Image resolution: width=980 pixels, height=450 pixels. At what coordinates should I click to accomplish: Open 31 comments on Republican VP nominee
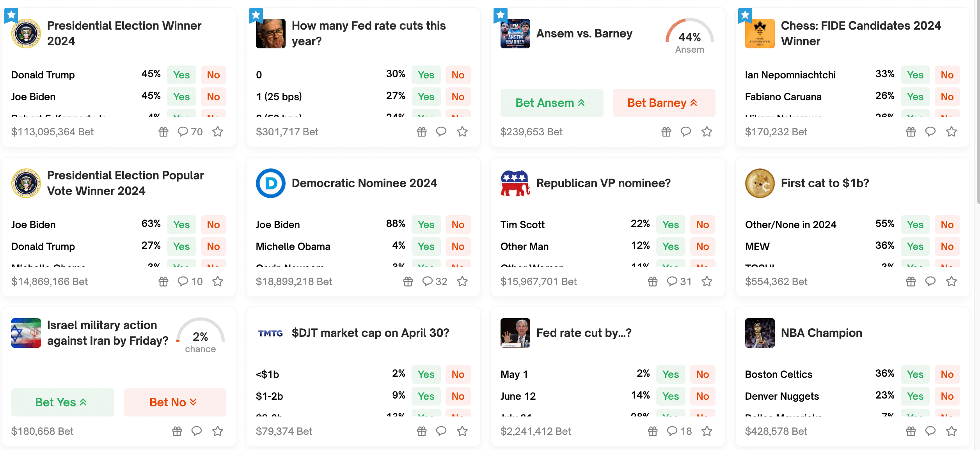[x=679, y=282]
